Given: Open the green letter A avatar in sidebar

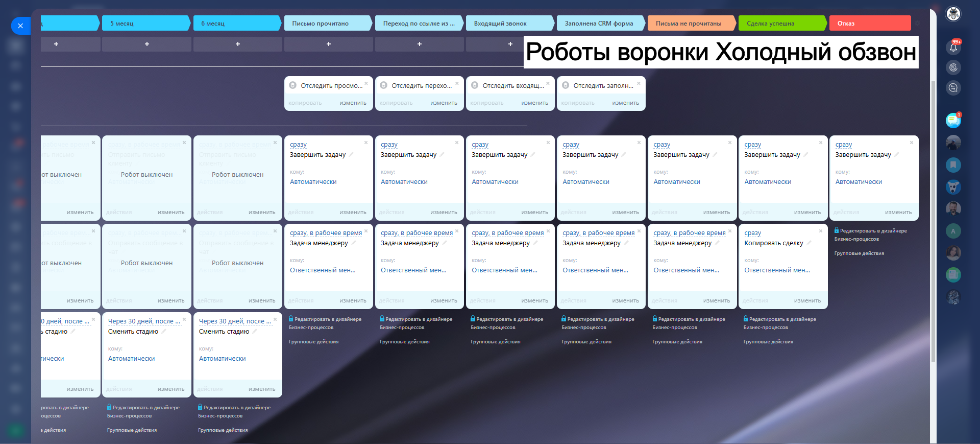Looking at the screenshot, I should click(x=953, y=231).
